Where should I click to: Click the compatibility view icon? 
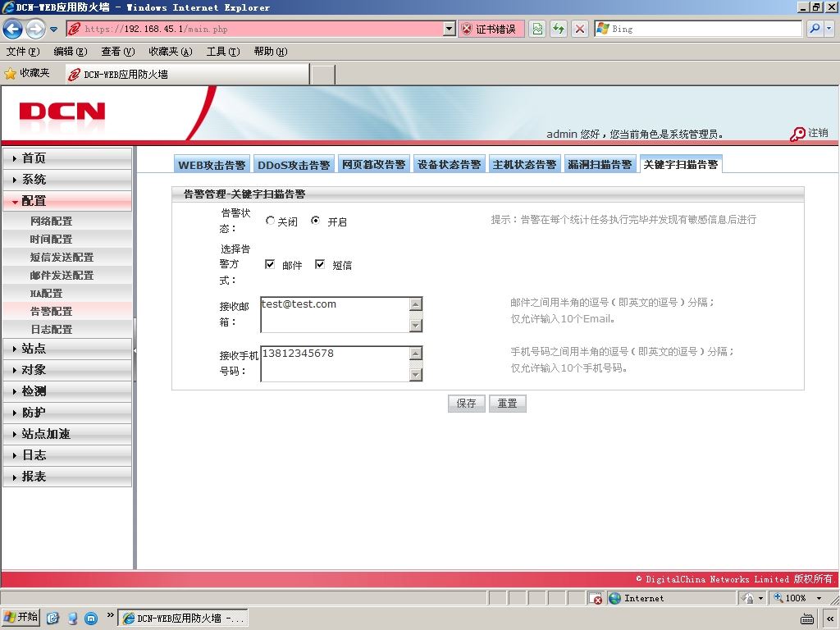[x=537, y=29]
